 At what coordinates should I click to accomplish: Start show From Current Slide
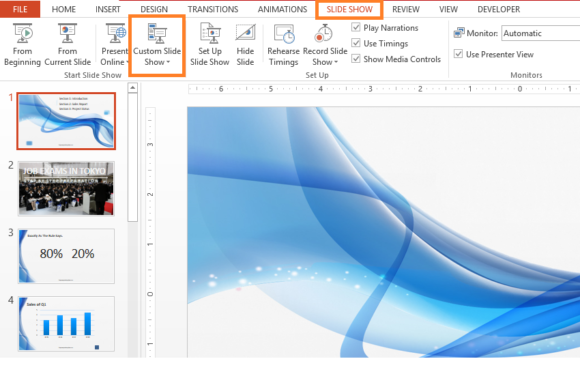67,44
